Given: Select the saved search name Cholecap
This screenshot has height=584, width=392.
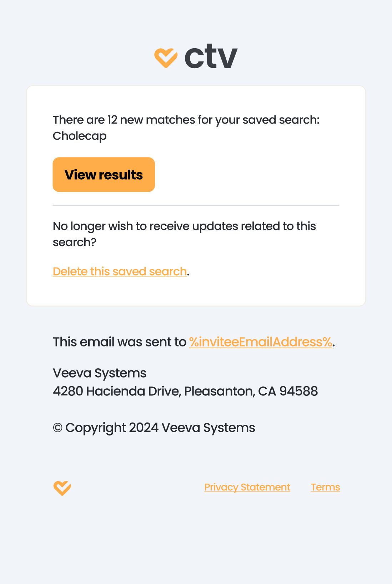Looking at the screenshot, I should point(80,136).
